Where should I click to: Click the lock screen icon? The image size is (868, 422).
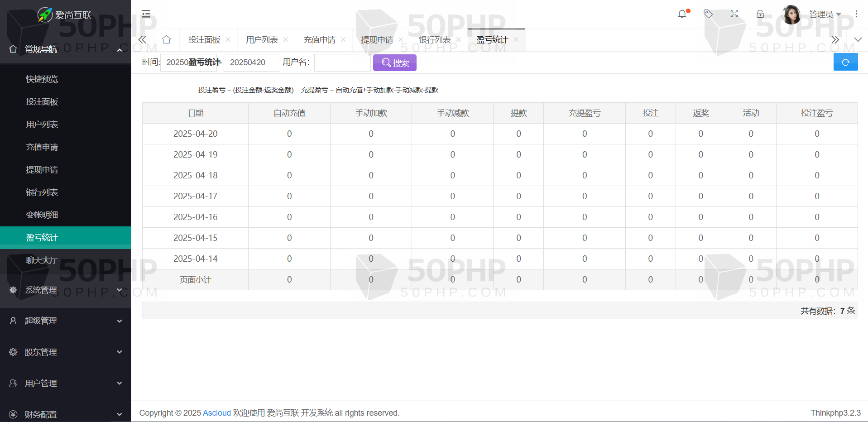pyautogui.click(x=760, y=14)
